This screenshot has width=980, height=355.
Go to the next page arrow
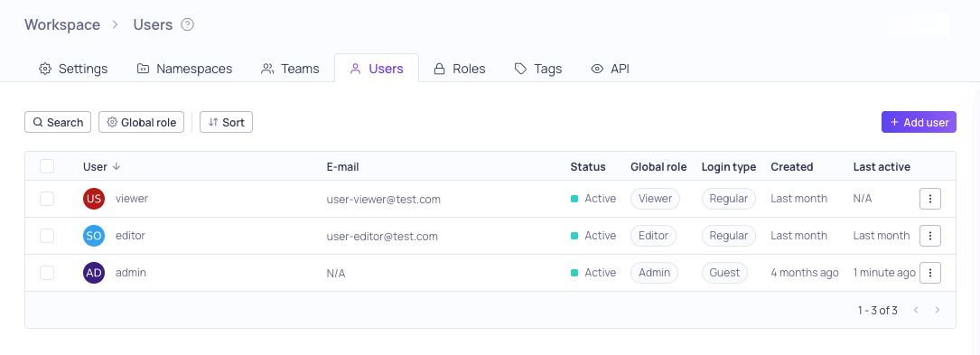[x=937, y=310]
